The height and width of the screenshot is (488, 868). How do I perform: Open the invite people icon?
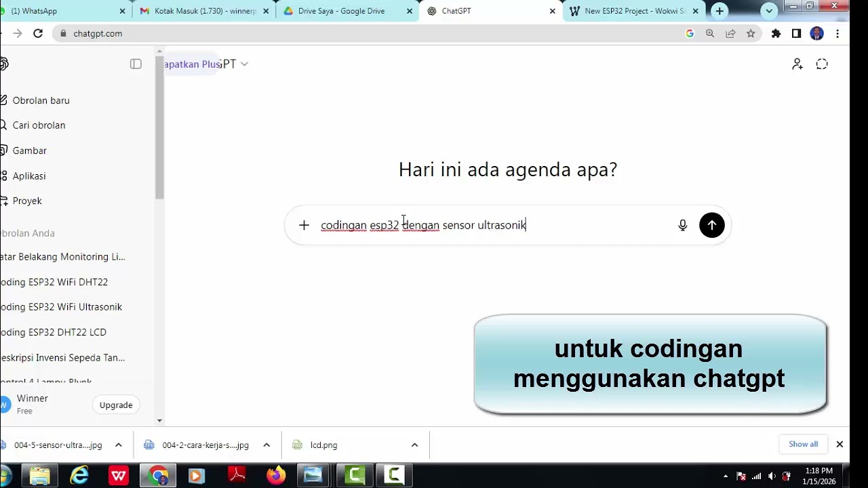pos(797,64)
